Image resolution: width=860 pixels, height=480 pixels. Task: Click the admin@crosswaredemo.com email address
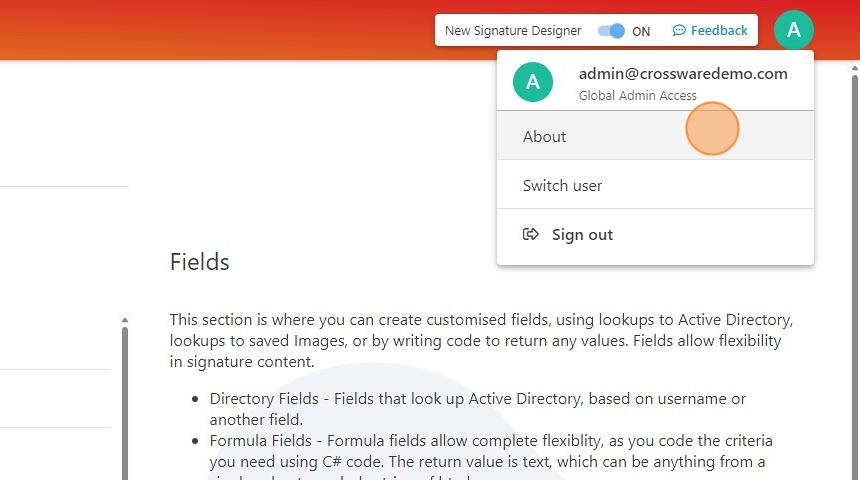683,73
